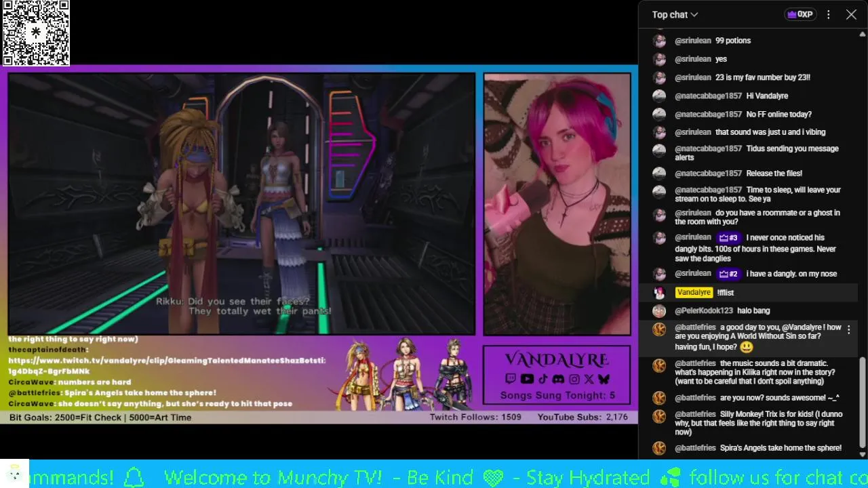
Task: Click the TikTok icon in Vandalyre overlay
Action: pos(542,379)
